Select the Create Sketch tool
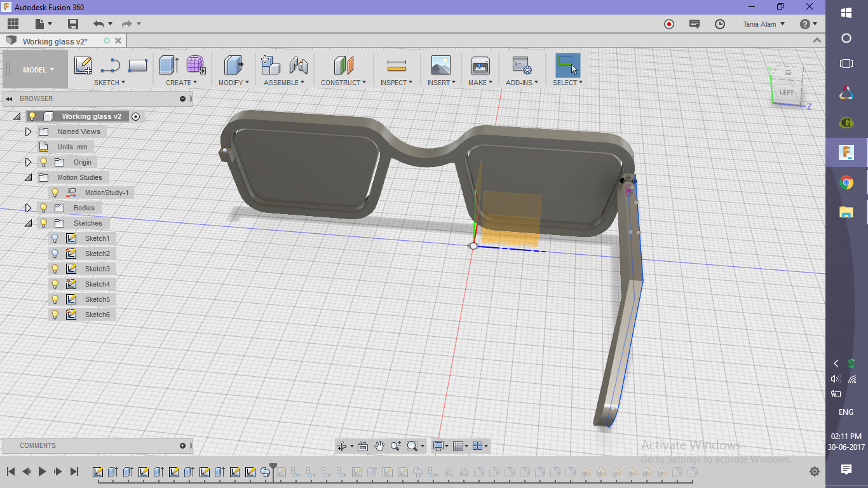 (x=83, y=65)
